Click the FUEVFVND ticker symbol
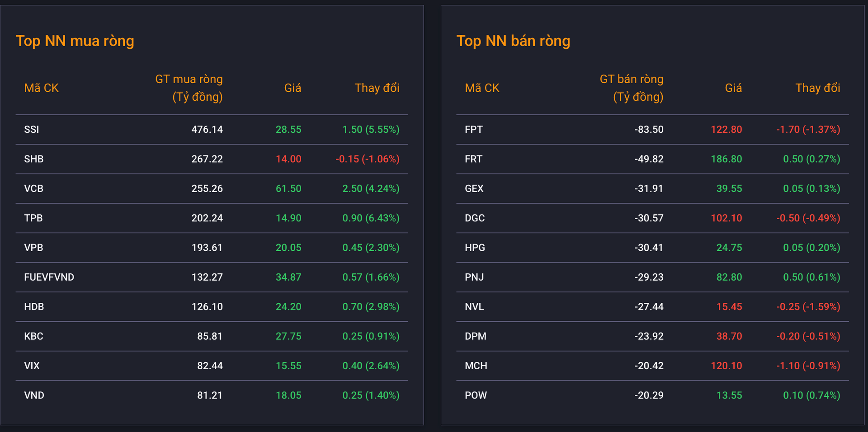The image size is (868, 432). point(49,277)
